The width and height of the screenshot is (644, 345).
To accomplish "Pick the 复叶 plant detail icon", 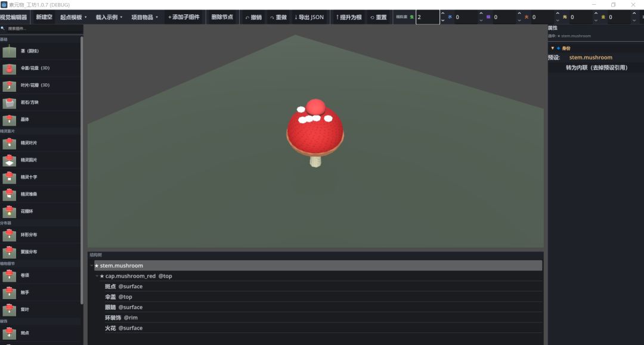I will (9, 310).
